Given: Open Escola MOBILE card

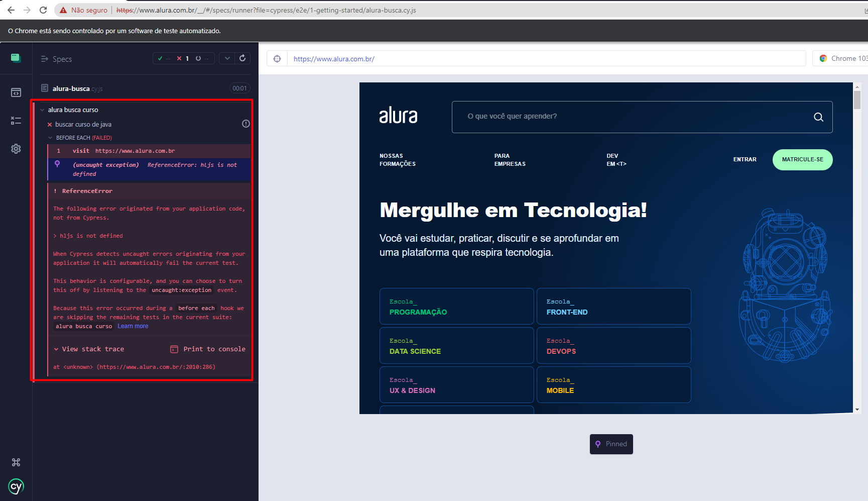Looking at the screenshot, I should [613, 384].
